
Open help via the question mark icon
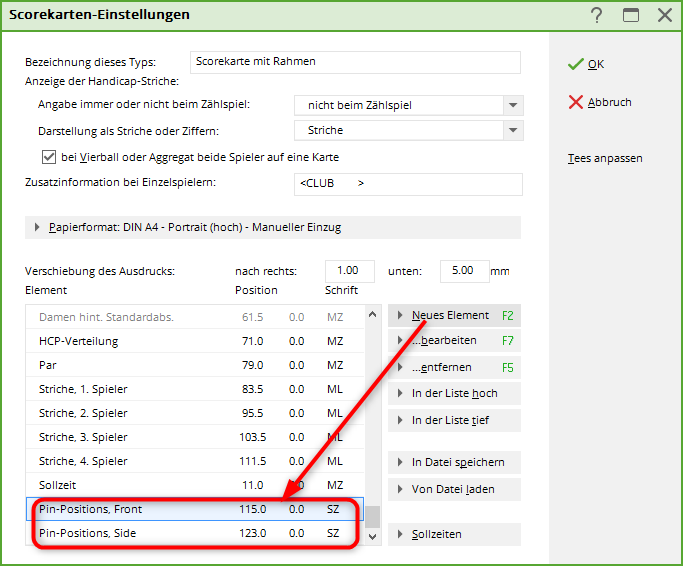597,15
